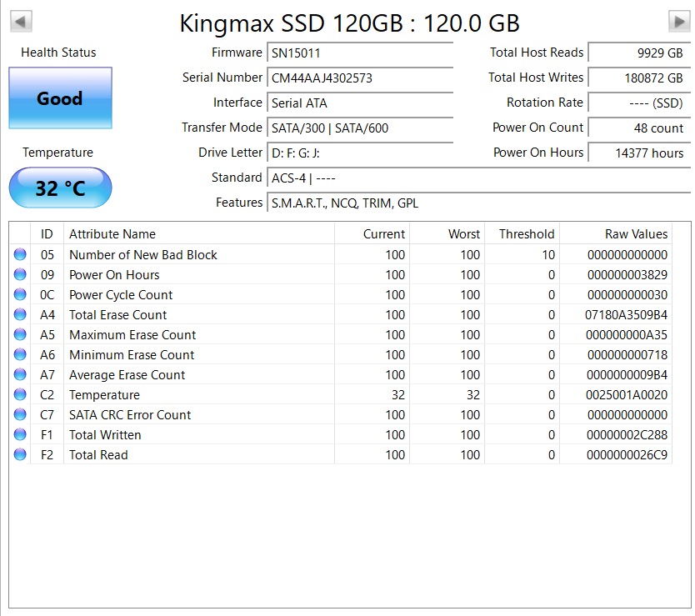Select the Maximum Erase Count attribute

tap(132, 334)
